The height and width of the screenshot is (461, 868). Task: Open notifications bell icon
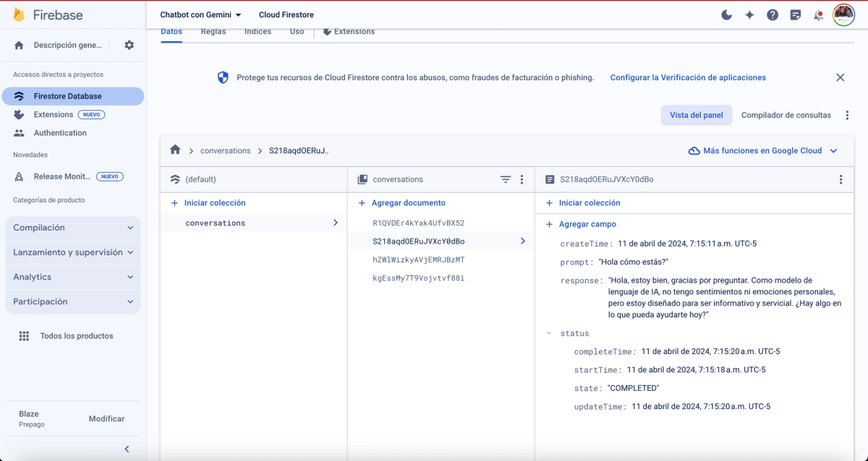(819, 14)
